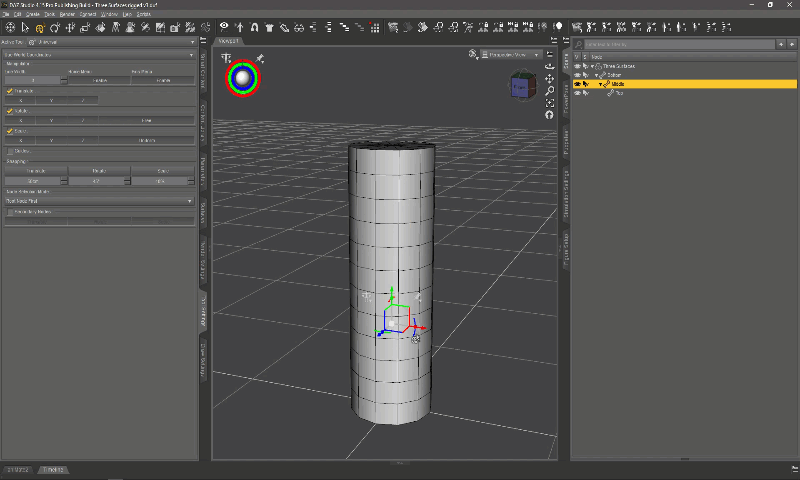Click the viewport options menu icon
Screen dimensions: 800x480
(x=549, y=54)
